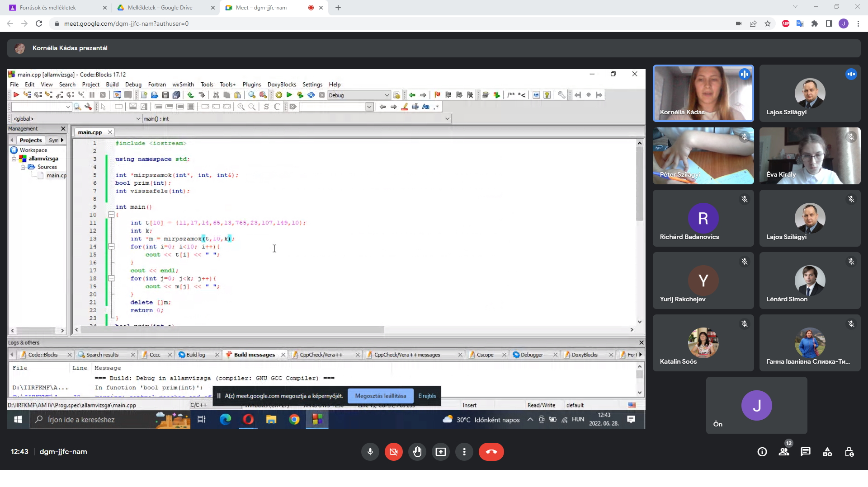Click the Elrejtés hide link
This screenshot has width=868, height=487.
tap(427, 396)
